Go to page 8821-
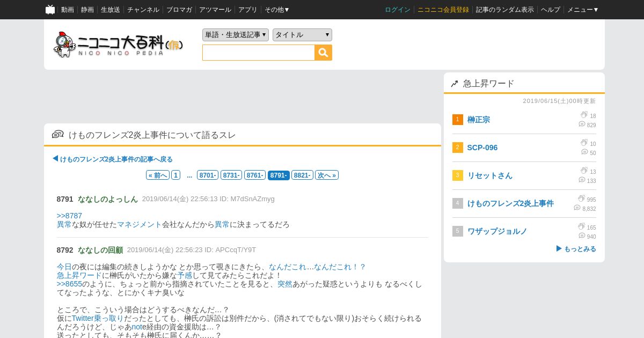Screen dimensions: 644x338 click(x=302, y=175)
